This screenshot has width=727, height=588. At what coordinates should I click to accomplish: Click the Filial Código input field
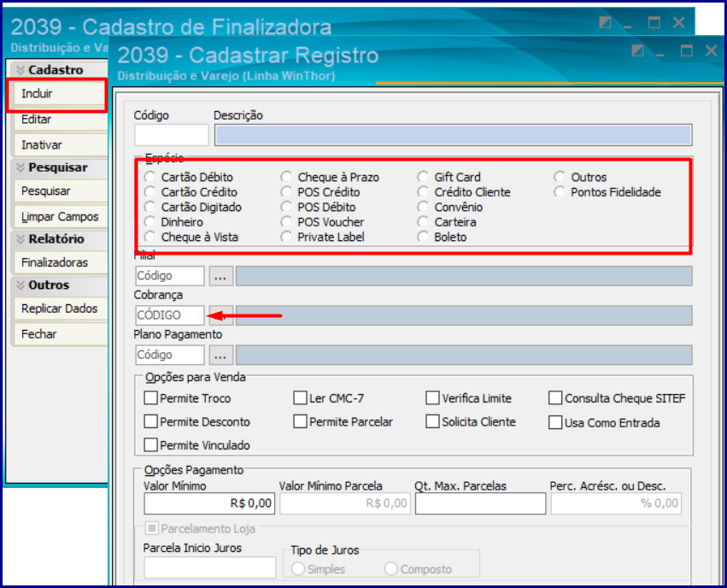(x=170, y=276)
